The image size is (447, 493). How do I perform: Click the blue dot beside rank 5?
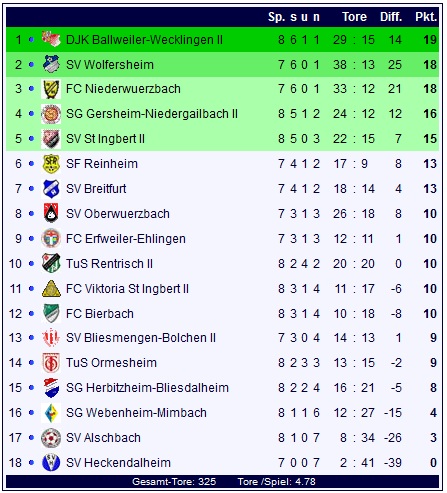(x=31, y=139)
